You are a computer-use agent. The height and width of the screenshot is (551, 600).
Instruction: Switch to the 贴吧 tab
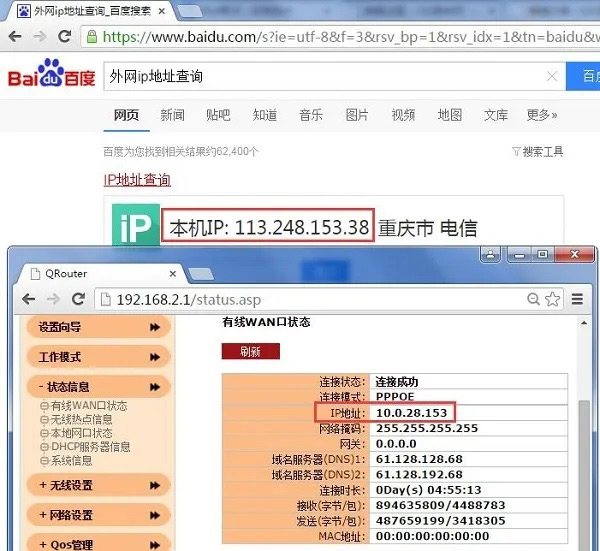[x=218, y=115]
